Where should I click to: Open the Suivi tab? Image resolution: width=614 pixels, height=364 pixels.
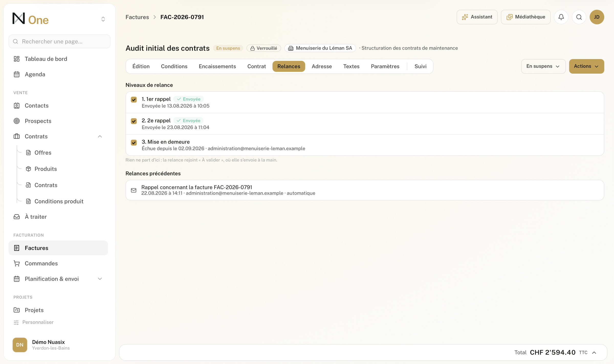(x=420, y=66)
